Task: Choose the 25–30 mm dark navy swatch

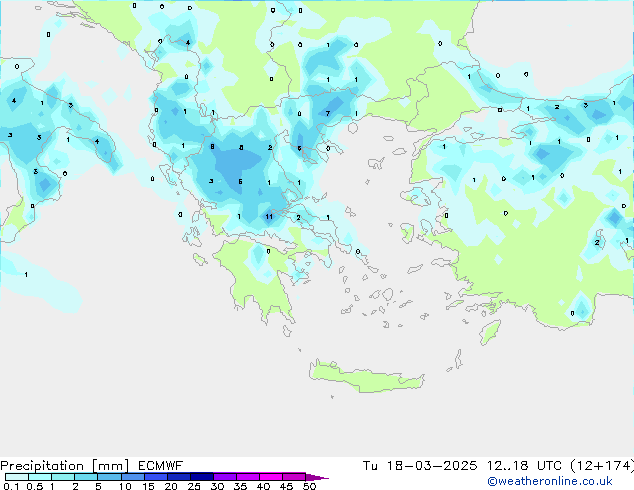Action: pyautogui.click(x=201, y=477)
